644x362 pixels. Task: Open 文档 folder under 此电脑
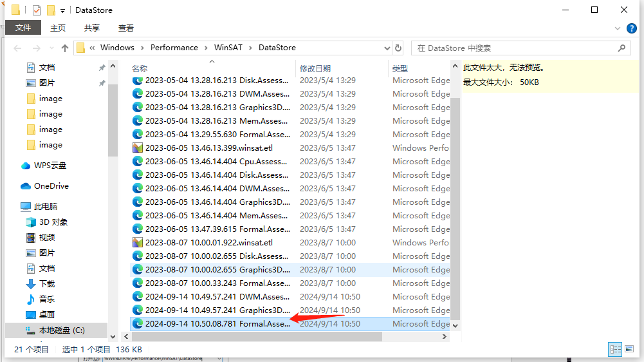click(x=46, y=269)
